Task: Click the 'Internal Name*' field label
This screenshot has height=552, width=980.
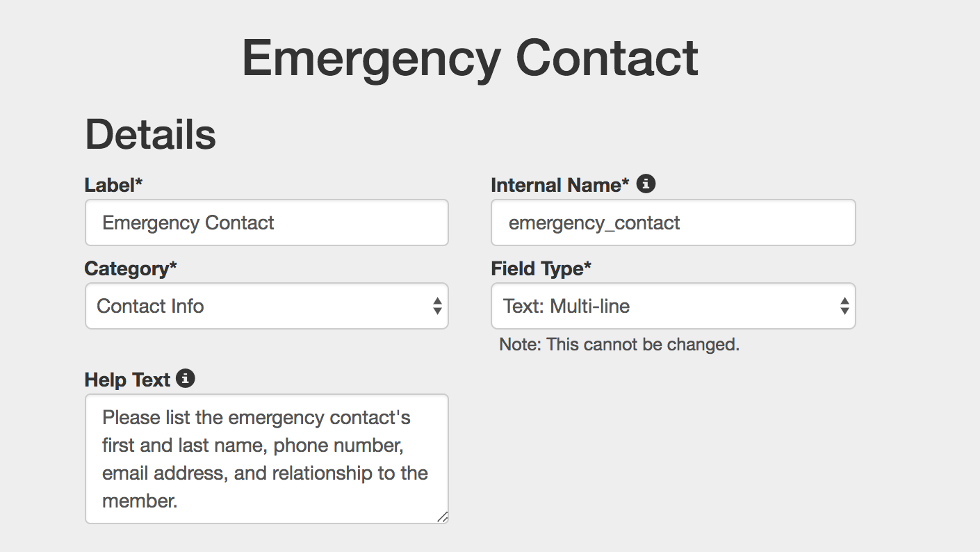Action: (x=560, y=185)
